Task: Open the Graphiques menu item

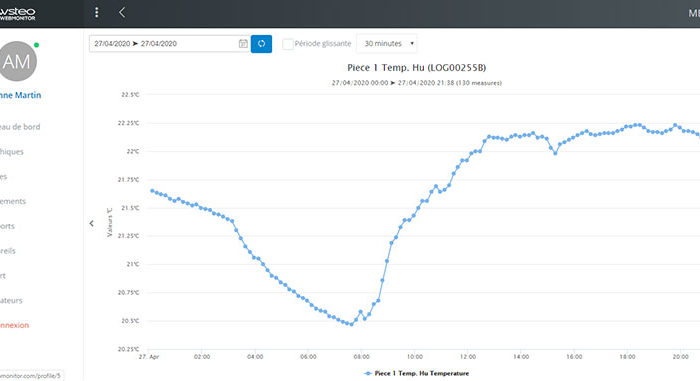Action: tap(12, 152)
